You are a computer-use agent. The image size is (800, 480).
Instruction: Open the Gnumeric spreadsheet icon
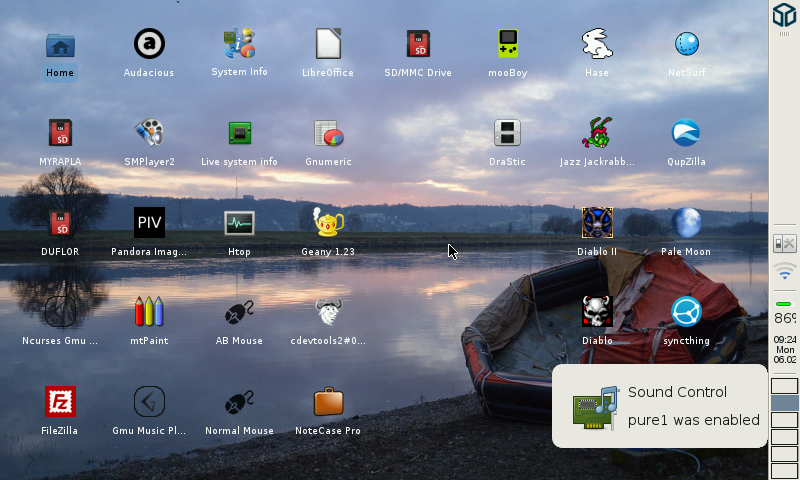(328, 133)
